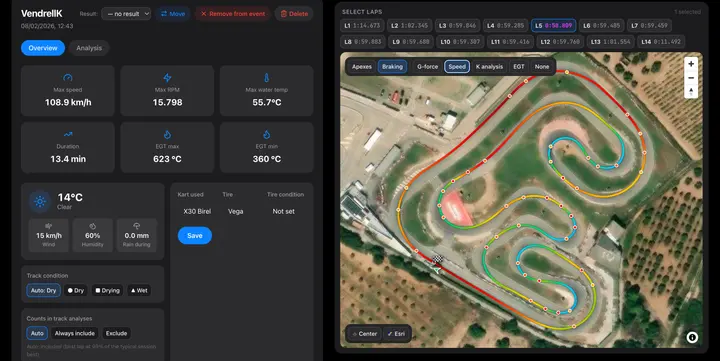720x361 pixels.
Task: Switch to the Analysis tab
Action: [x=89, y=48]
